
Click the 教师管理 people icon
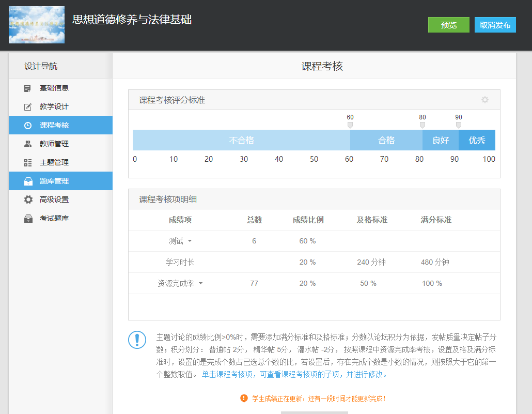tap(28, 144)
